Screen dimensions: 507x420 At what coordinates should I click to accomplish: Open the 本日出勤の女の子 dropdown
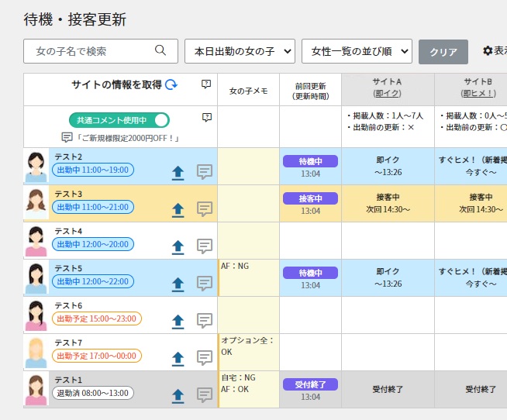click(x=240, y=51)
